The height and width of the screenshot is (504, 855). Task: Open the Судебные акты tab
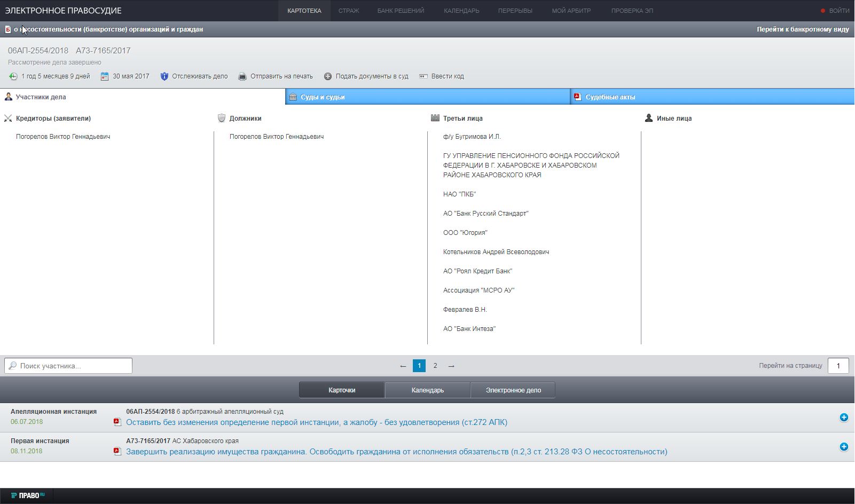click(x=610, y=97)
